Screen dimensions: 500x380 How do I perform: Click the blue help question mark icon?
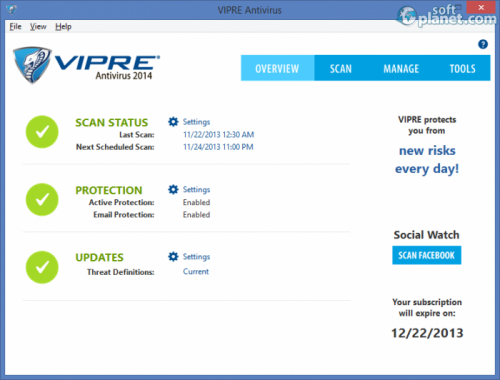[x=483, y=44]
